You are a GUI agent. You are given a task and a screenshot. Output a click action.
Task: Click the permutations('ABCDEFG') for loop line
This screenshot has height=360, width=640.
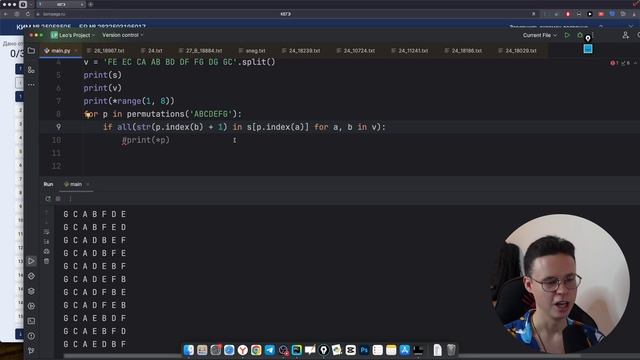pyautogui.click(x=162, y=114)
